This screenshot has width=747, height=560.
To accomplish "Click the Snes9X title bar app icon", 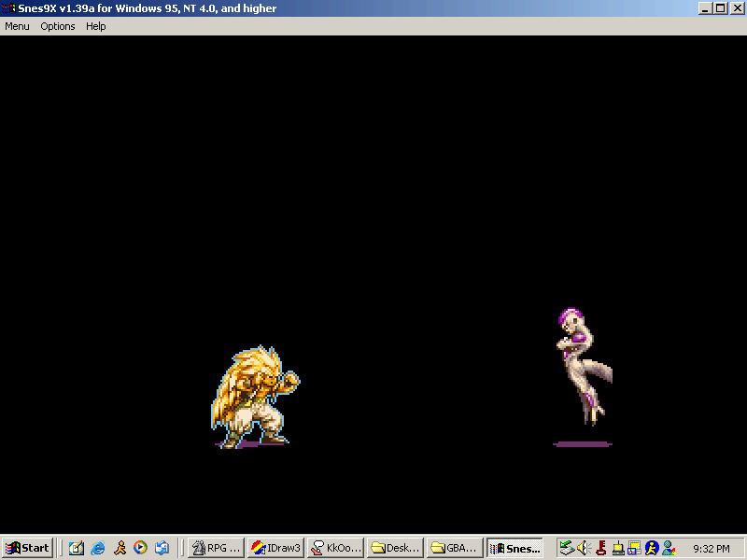I will point(8,8).
